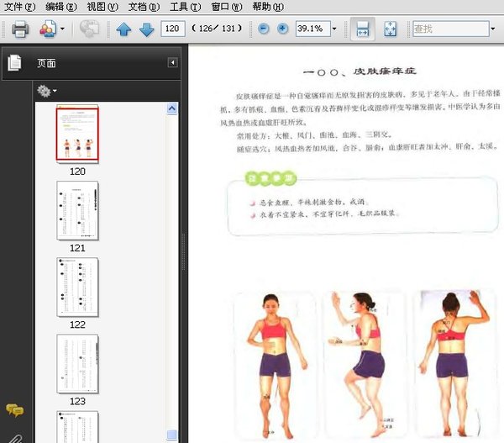Toggle the scrolling page fit-width mode
The height and width of the screenshot is (443, 504).
tap(363, 29)
